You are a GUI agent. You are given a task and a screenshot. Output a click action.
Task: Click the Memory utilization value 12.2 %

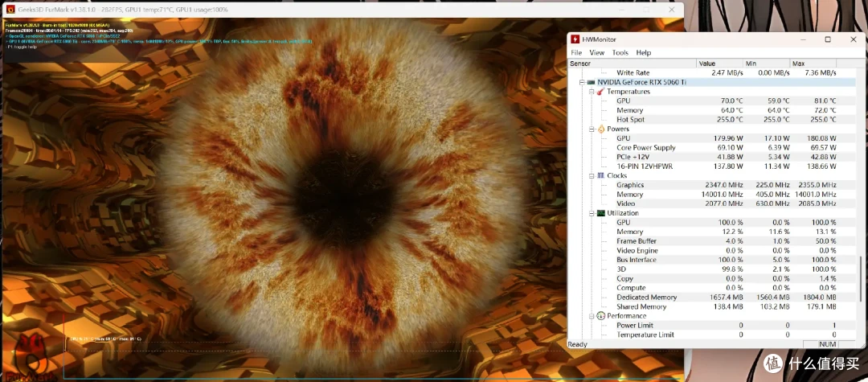pos(732,232)
